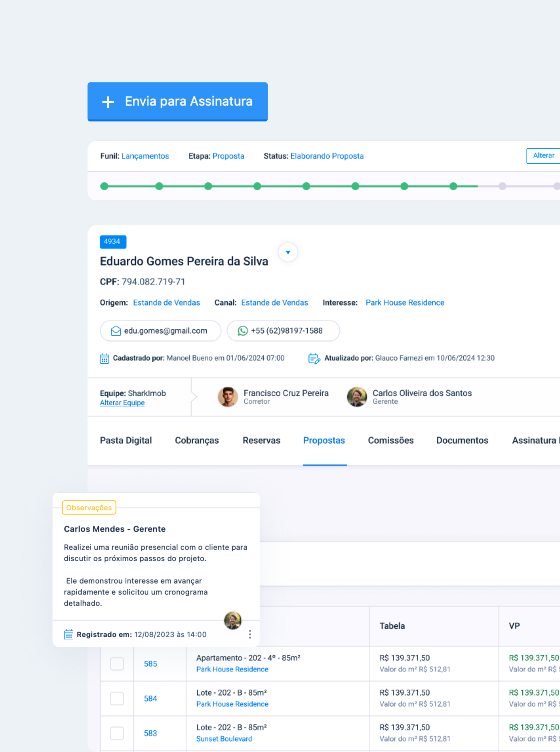
Task: Open the three-dot menu on Observações card
Action: (x=250, y=634)
